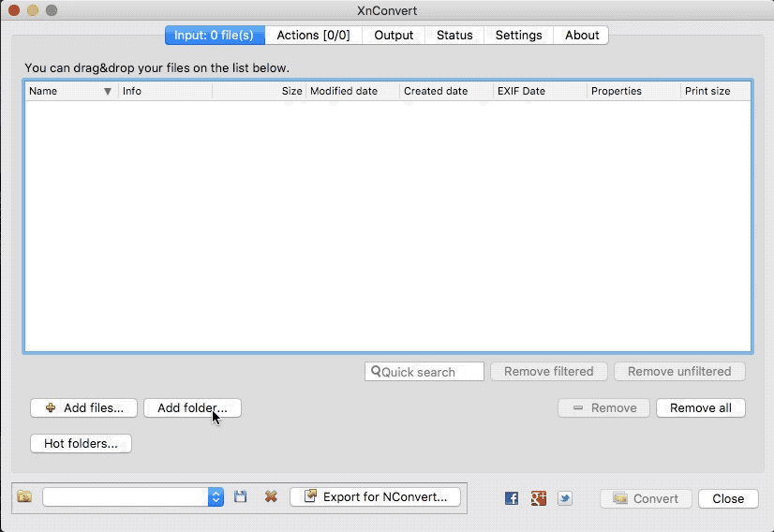Open the preset folder icon
The width and height of the screenshot is (774, 532).
click(x=24, y=496)
